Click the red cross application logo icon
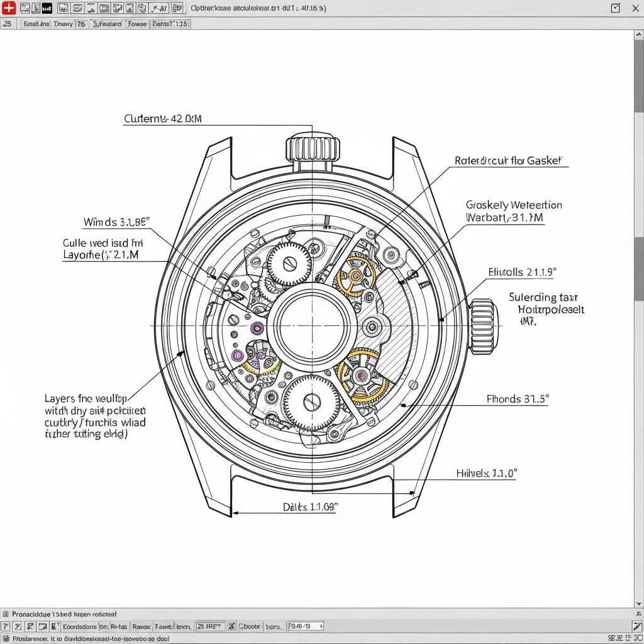 [x=9, y=8]
